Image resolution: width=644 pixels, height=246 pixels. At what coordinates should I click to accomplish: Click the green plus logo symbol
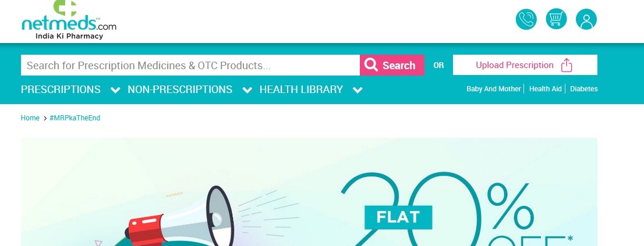pos(66,8)
